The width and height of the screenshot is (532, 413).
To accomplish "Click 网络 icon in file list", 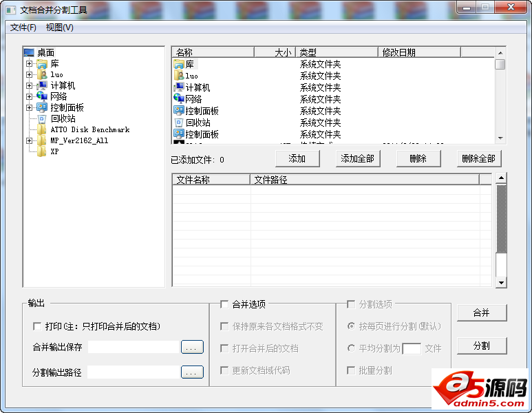I will tap(179, 98).
